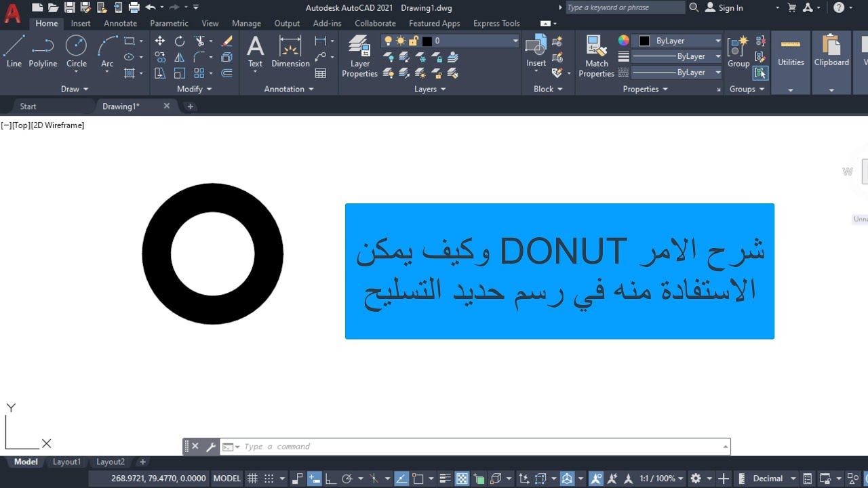Choose the Stretch tool

pos(160,73)
